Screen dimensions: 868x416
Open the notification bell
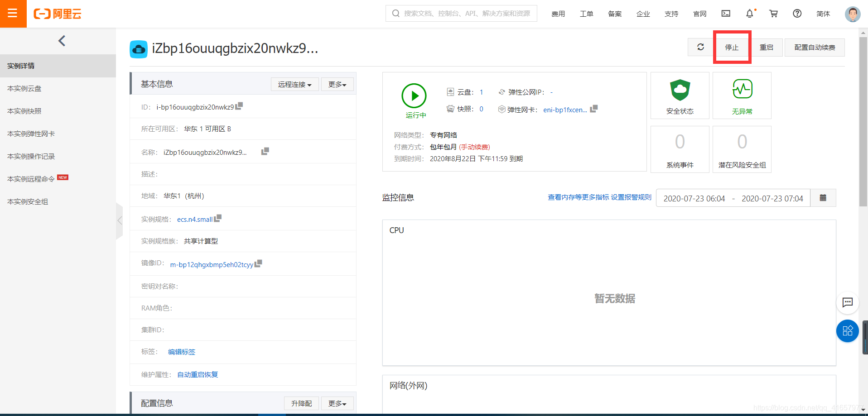(750, 14)
